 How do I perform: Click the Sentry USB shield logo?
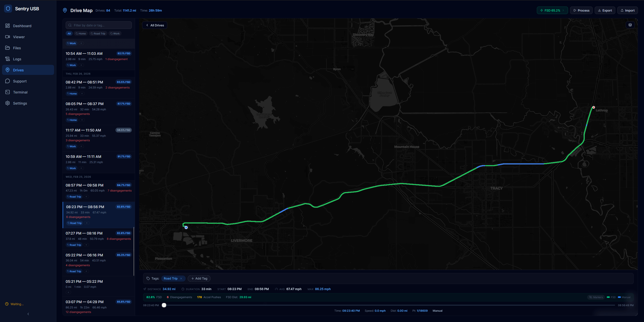tap(8, 9)
